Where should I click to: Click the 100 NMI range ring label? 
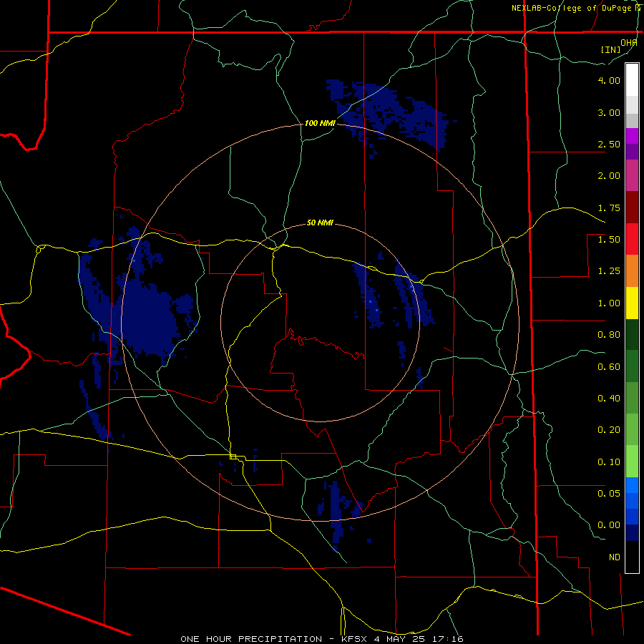(x=320, y=123)
